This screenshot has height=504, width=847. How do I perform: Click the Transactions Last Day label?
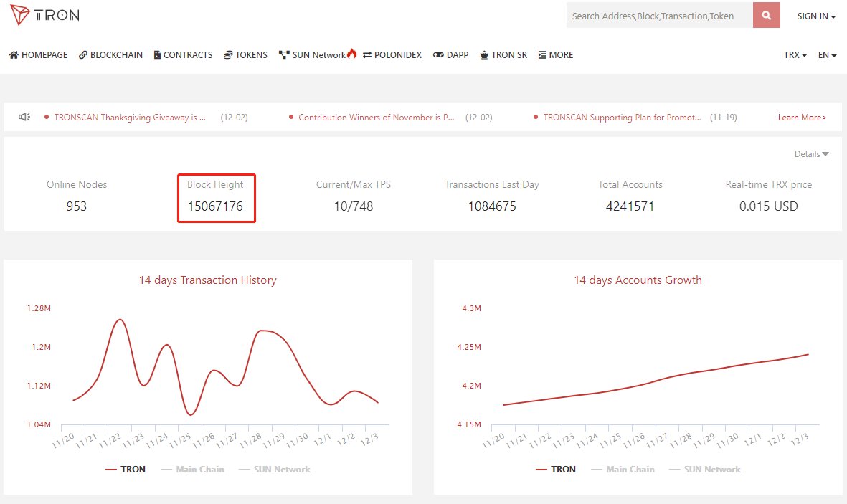click(492, 184)
